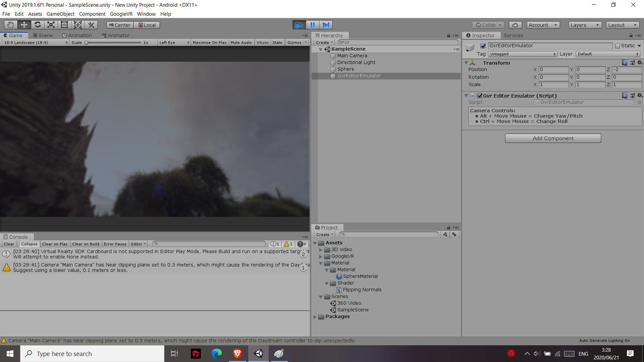This screenshot has height=362, width=644.
Task: Toggle error message filter in Console
Action: [x=302, y=244]
